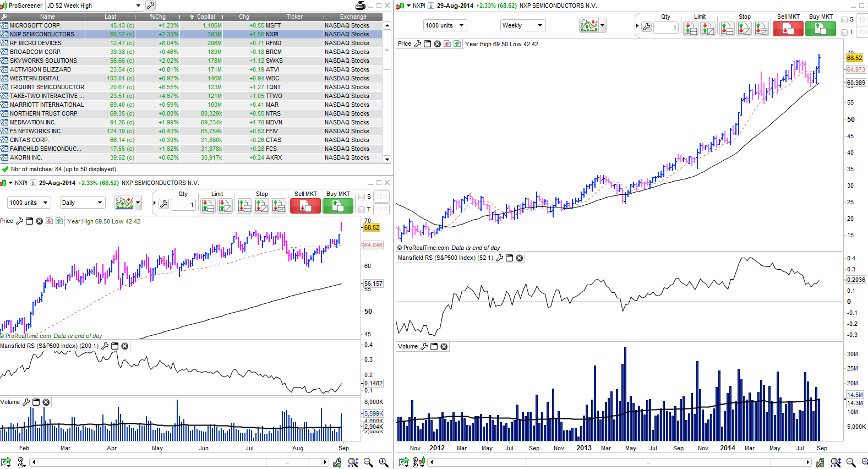Screen dimensions: 868x469
Task: Enable the T target checkbox on daily chart
Action: pyautogui.click(x=362, y=209)
